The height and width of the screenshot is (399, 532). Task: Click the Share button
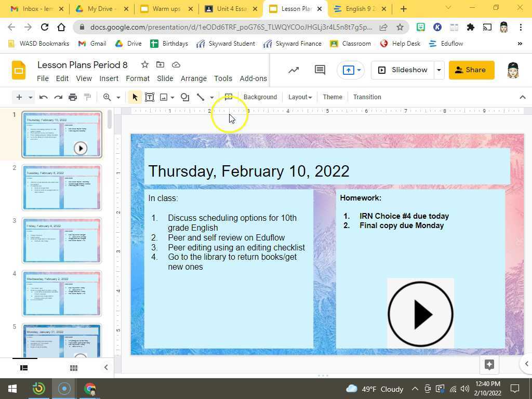click(471, 70)
